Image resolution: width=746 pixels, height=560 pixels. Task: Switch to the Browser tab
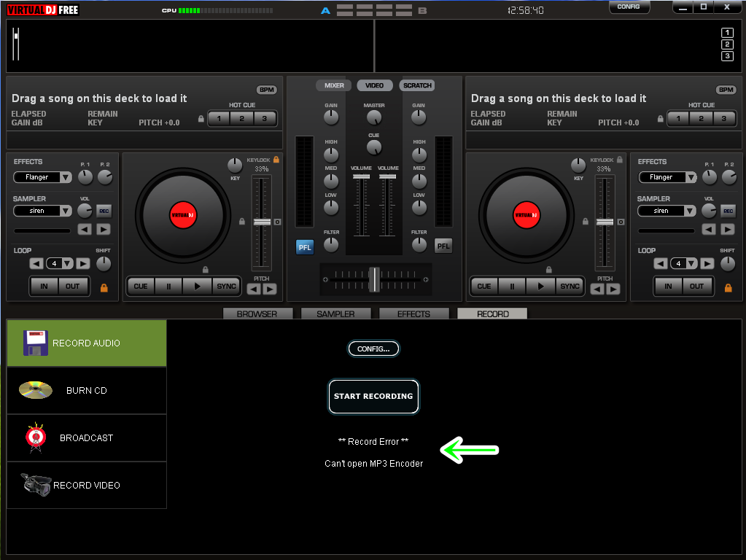click(257, 314)
